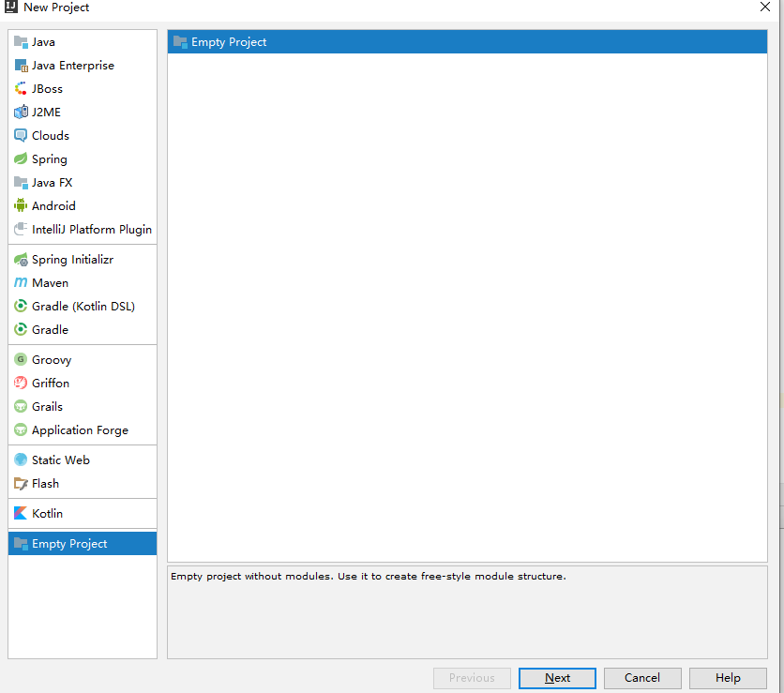Viewport: 784px width, 693px height.
Task: Click the IntelliJ logo in title bar
Action: click(10, 7)
